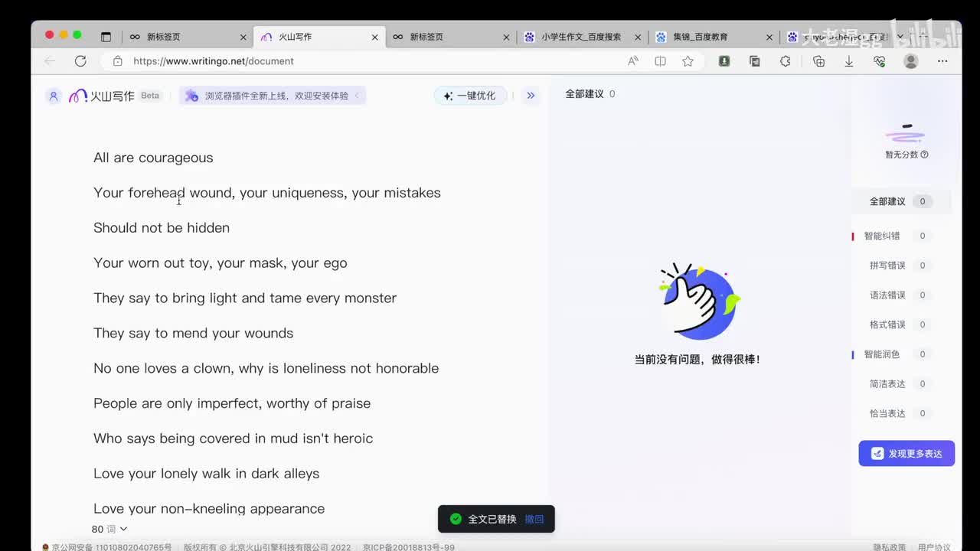Open the user account icon beside the 火山写作 logo
980x551 pixels.
[x=53, y=96]
